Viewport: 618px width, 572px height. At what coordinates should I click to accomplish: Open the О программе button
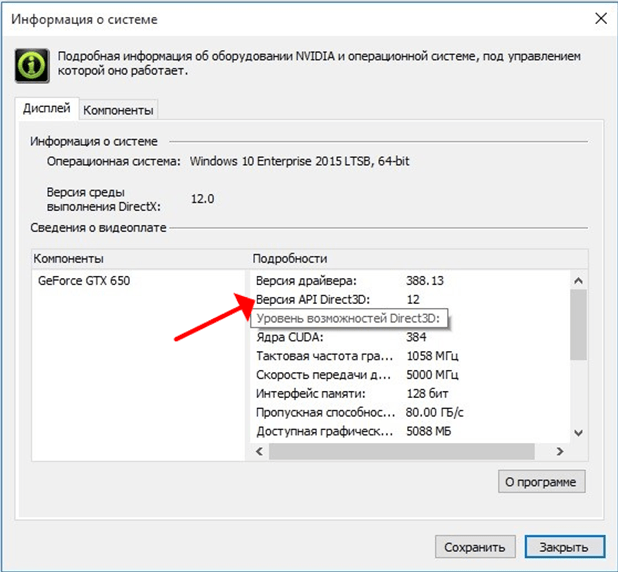pos(542,482)
